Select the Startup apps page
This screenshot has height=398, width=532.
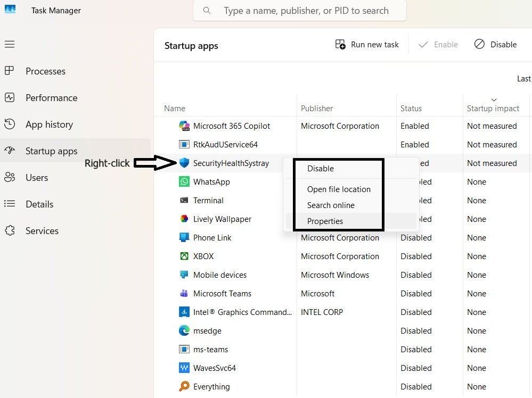(x=76, y=151)
